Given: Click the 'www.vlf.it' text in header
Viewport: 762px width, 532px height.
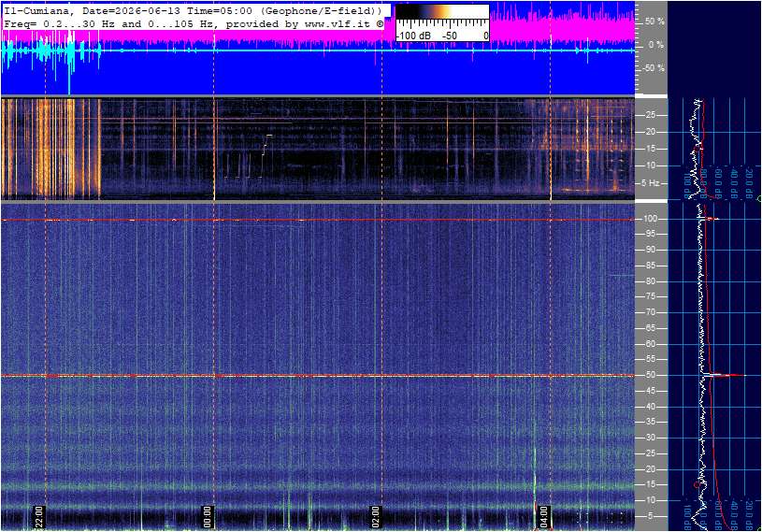Looking at the screenshot, I should click(338, 23).
